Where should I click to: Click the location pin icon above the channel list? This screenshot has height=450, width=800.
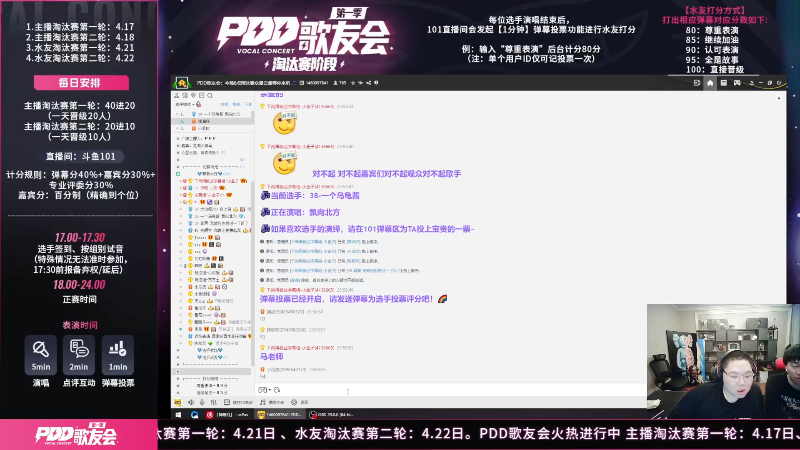tap(193, 95)
